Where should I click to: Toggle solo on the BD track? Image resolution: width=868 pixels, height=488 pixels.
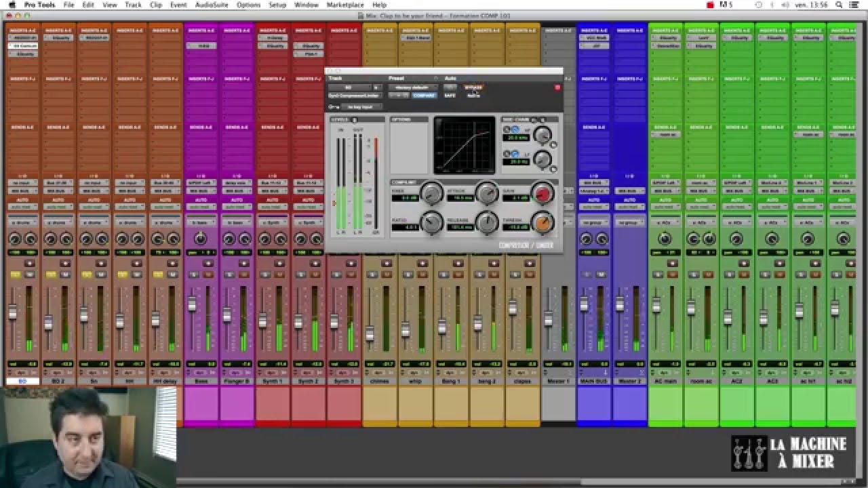[16, 274]
